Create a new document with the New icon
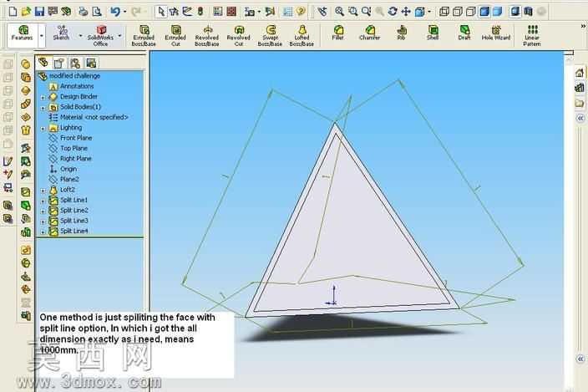 [x=13, y=12]
